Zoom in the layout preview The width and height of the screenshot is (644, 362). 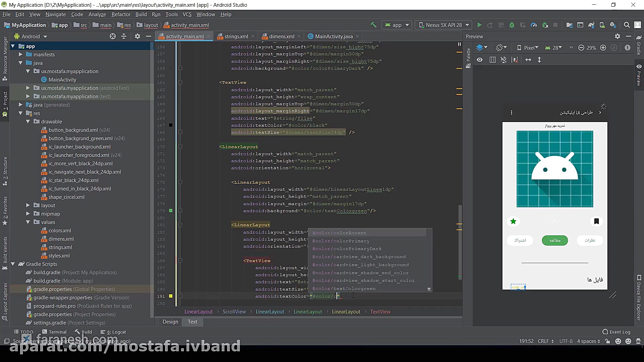pos(603,48)
